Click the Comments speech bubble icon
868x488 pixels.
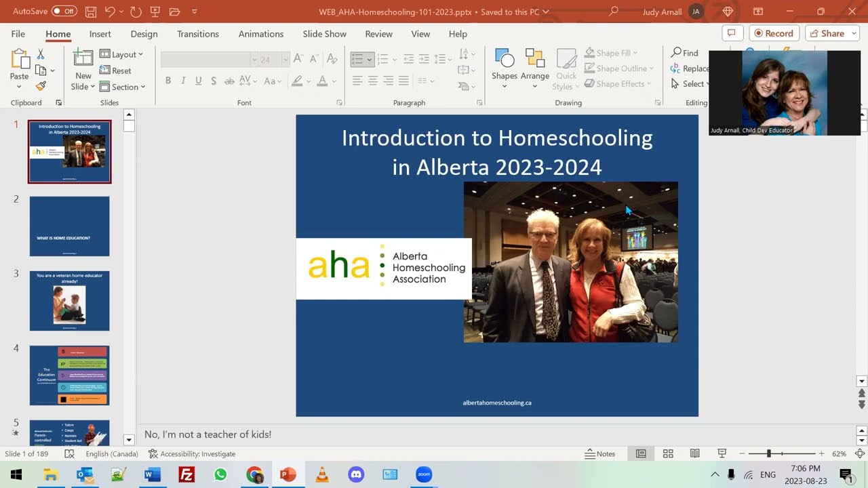pos(731,33)
